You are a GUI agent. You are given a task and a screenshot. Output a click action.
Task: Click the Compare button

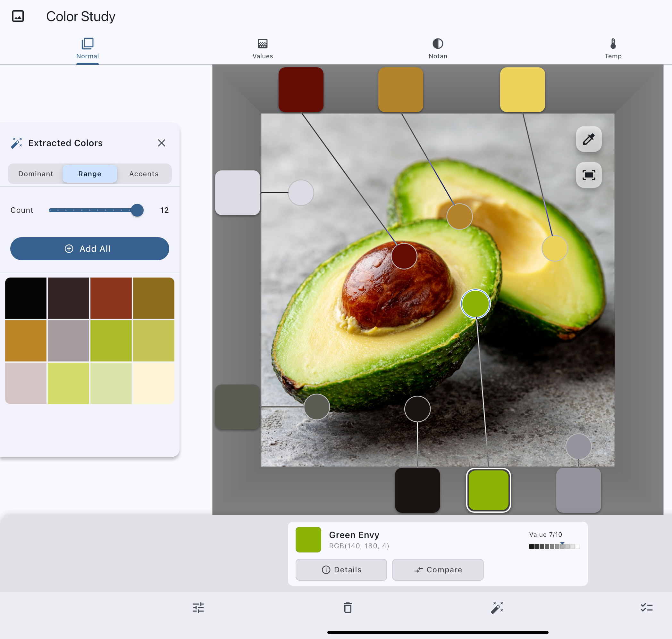(438, 569)
